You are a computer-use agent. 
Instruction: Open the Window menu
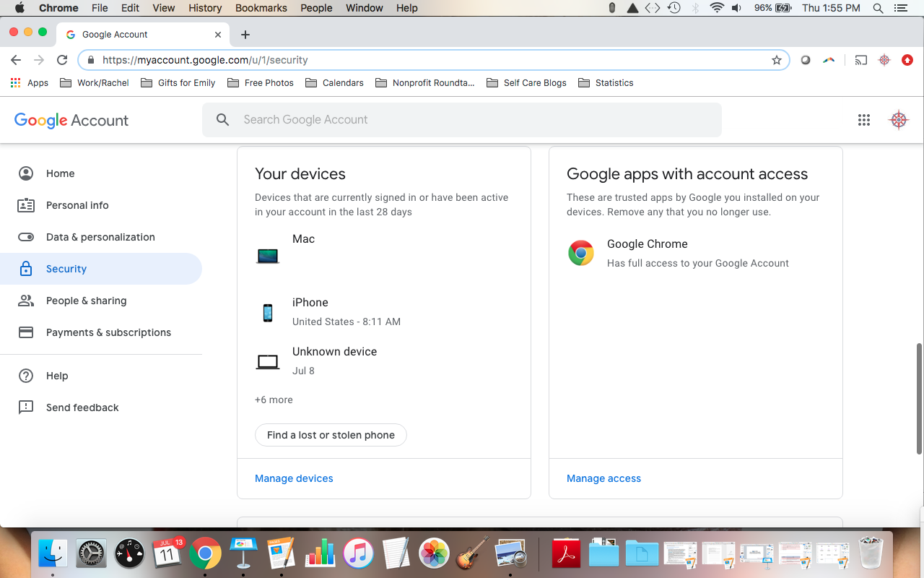[x=365, y=8]
